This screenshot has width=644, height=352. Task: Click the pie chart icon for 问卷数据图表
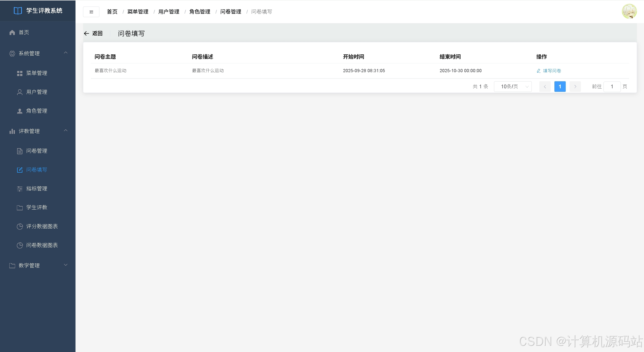coord(20,245)
